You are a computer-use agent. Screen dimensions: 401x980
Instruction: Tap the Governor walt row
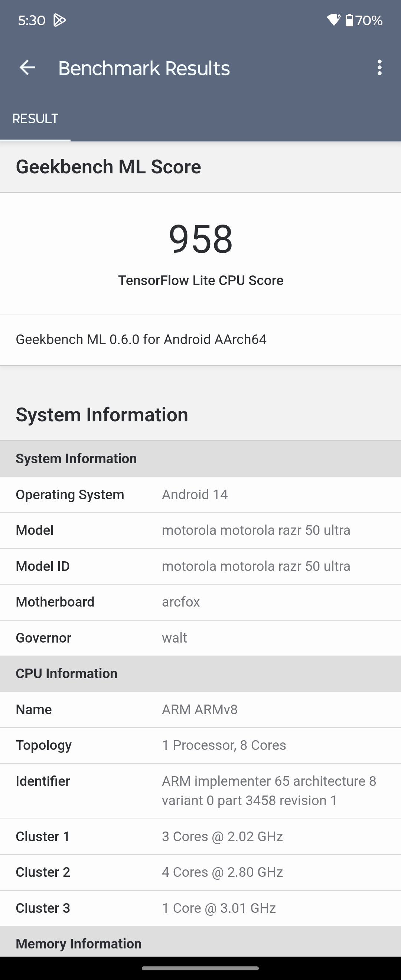click(200, 638)
